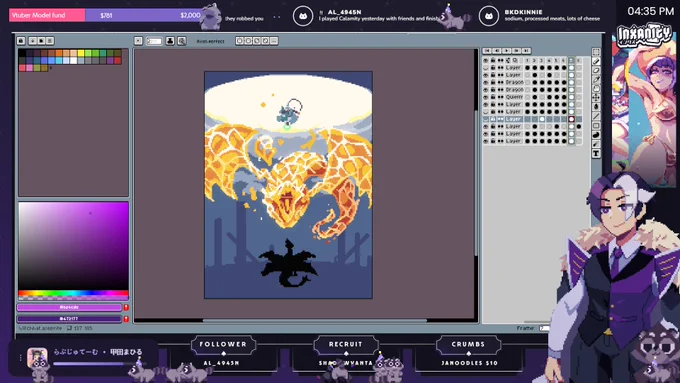680x383 pixels.
Task: Click the music widget album thumbnail
Action: (x=37, y=358)
